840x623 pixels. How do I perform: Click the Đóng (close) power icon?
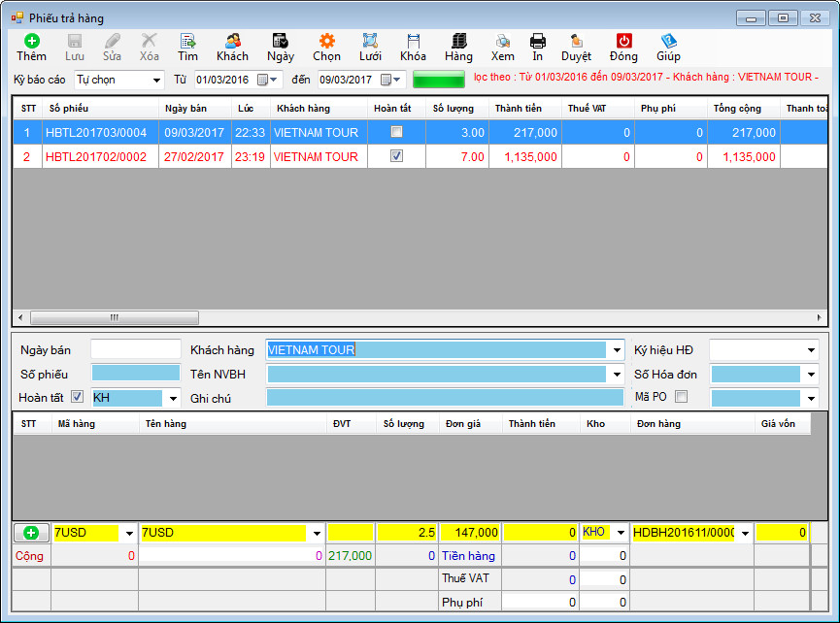(623, 41)
